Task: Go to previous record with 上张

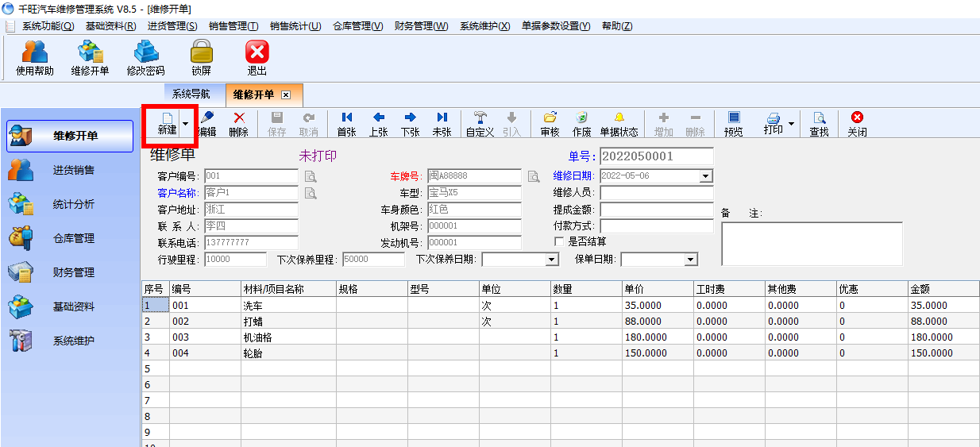Action: click(x=378, y=124)
